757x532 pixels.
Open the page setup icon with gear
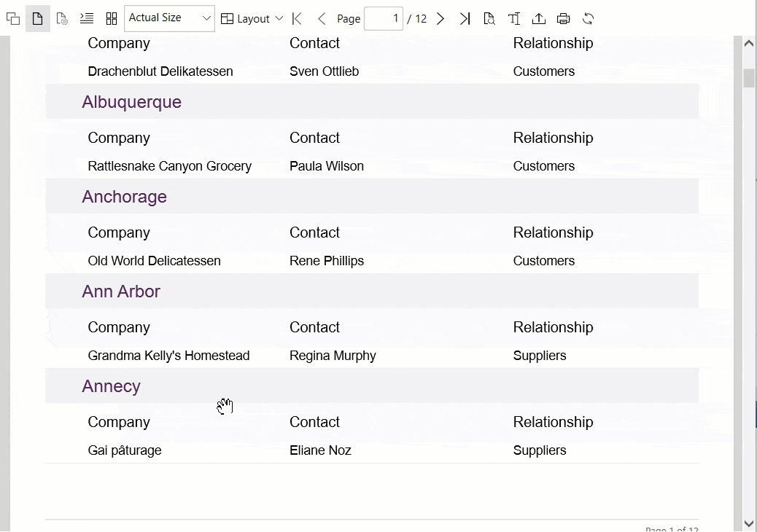tap(62, 18)
